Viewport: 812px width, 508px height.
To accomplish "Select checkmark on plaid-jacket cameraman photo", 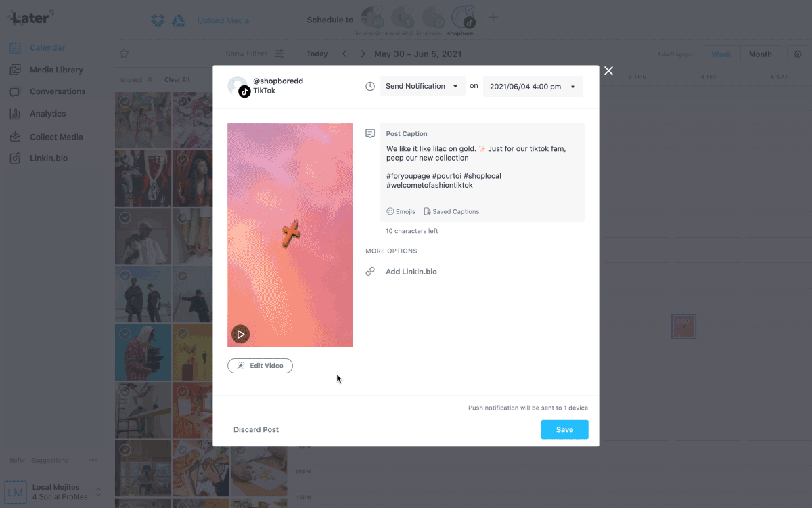I will (x=125, y=334).
